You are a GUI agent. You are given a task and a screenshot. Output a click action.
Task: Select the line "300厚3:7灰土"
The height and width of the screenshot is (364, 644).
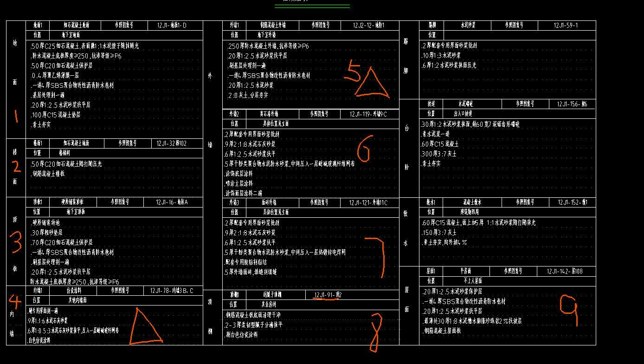tap(439, 154)
